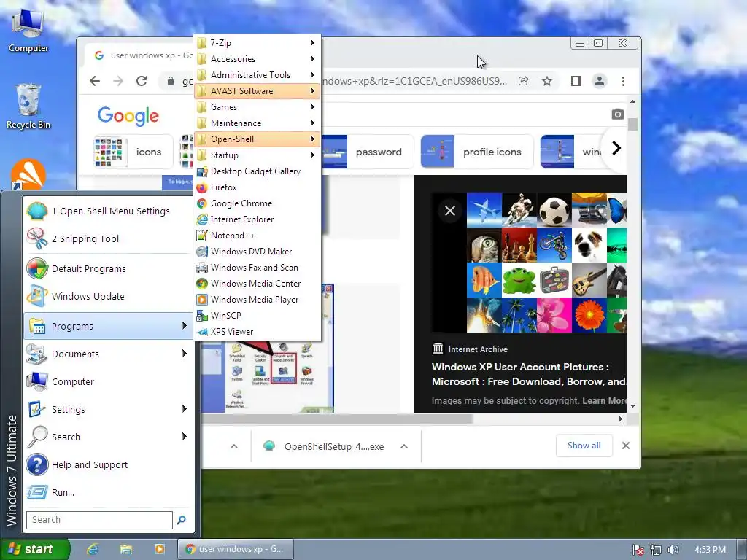Open Firefox from the Programs menu
This screenshot has width=747, height=560.
click(258, 187)
